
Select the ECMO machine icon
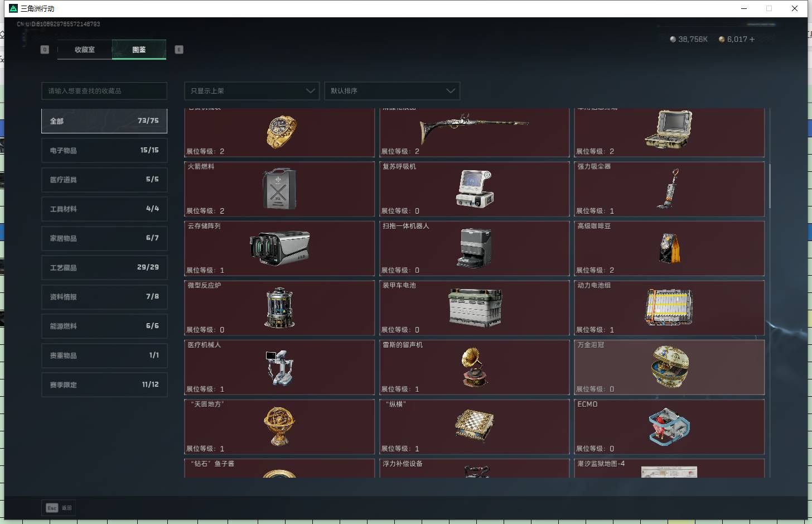(669, 426)
